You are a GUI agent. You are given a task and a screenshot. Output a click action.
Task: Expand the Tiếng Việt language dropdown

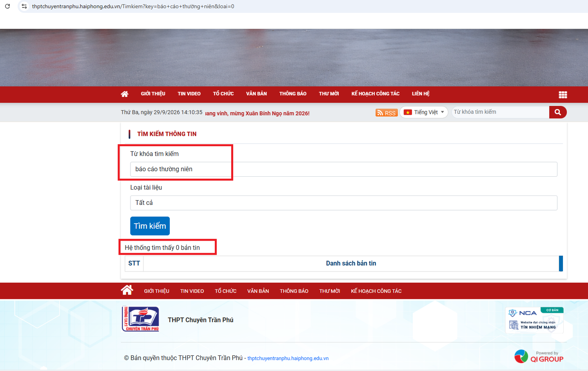click(424, 112)
